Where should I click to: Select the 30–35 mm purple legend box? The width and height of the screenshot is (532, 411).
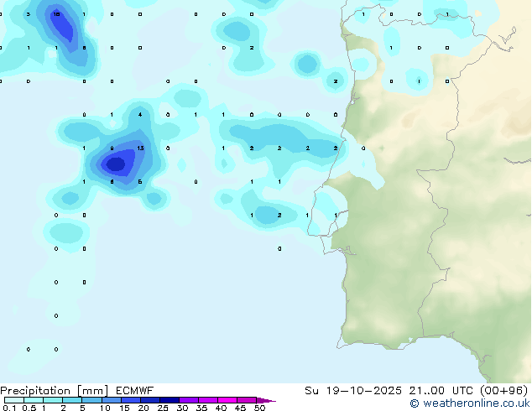click(x=188, y=400)
